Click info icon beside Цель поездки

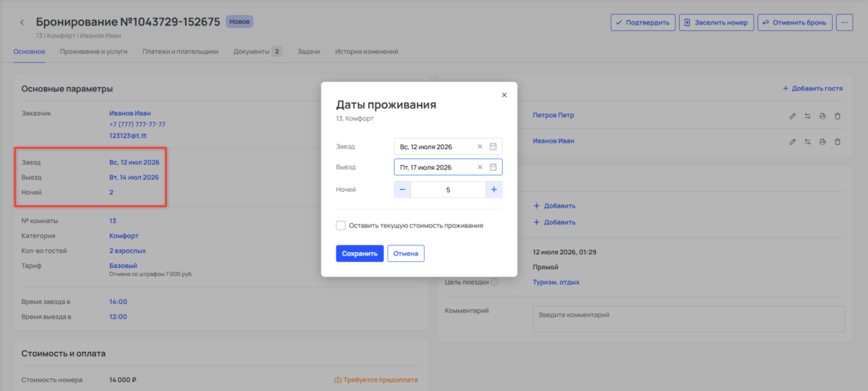494,282
